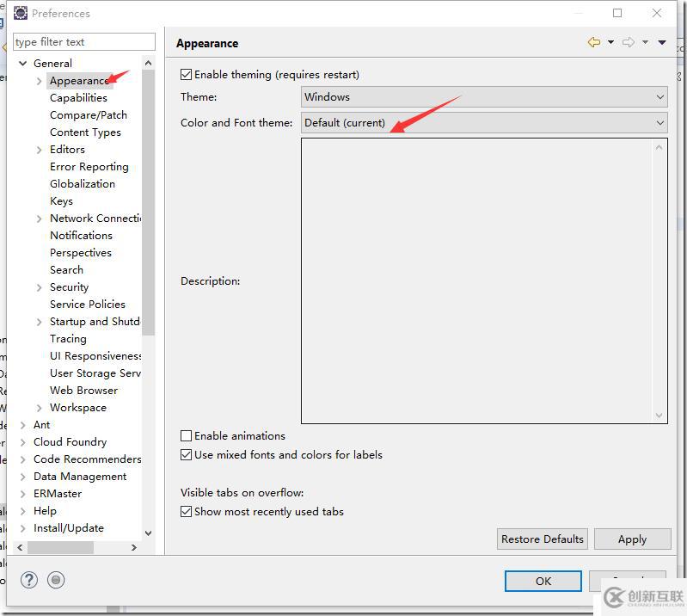687x616 pixels.
Task: Click the Apply button
Action: click(x=632, y=539)
